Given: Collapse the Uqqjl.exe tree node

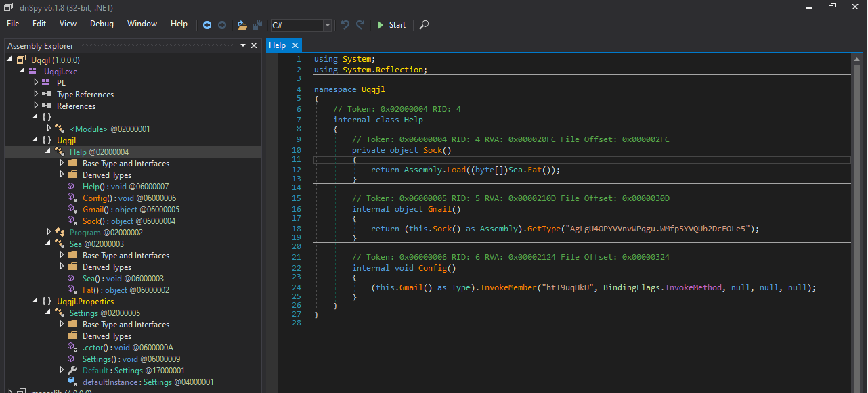Looking at the screenshot, I should click(x=23, y=71).
